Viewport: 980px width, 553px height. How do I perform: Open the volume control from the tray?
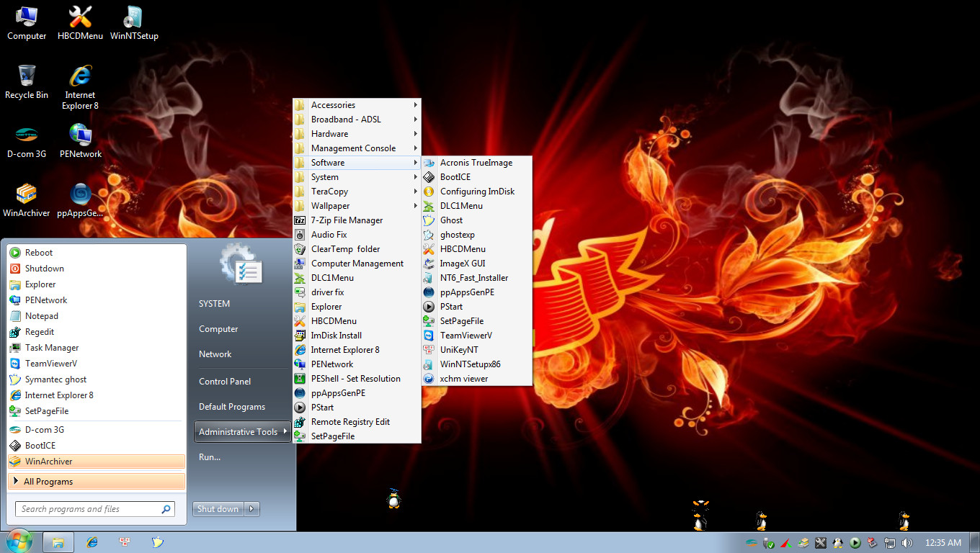(x=906, y=543)
